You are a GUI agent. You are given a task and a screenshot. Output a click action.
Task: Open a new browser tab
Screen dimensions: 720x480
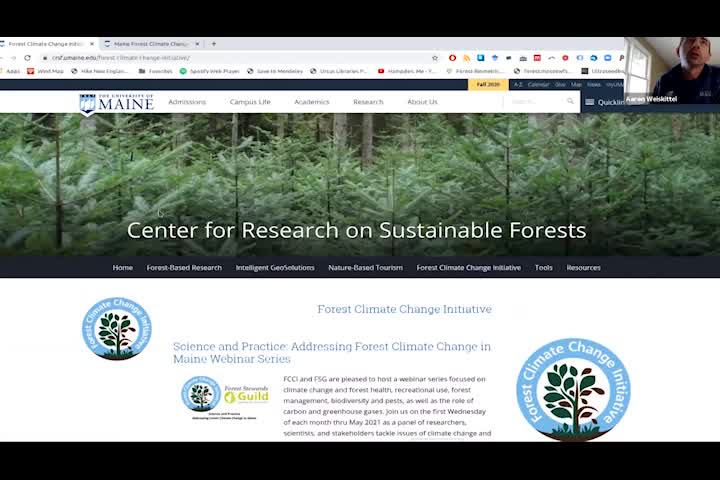pos(214,44)
